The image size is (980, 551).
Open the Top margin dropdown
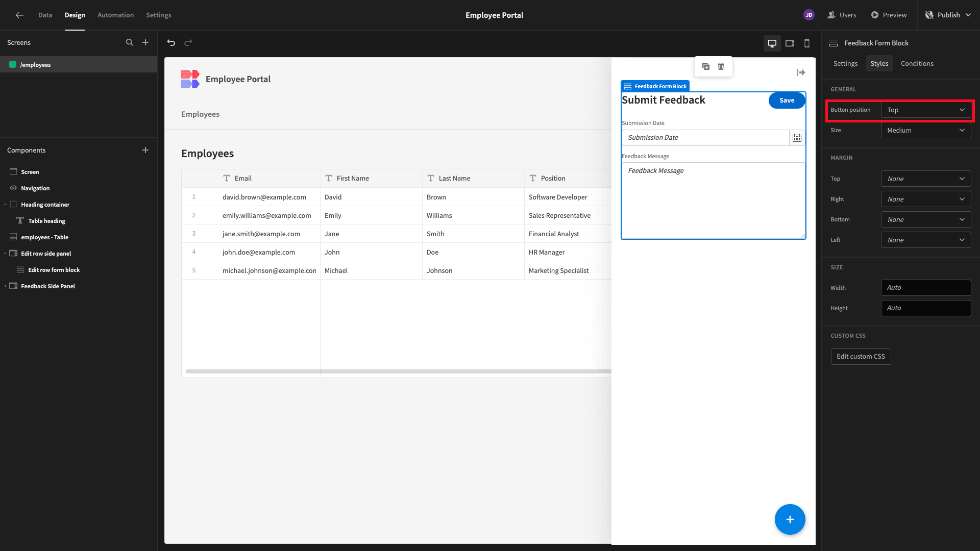926,179
